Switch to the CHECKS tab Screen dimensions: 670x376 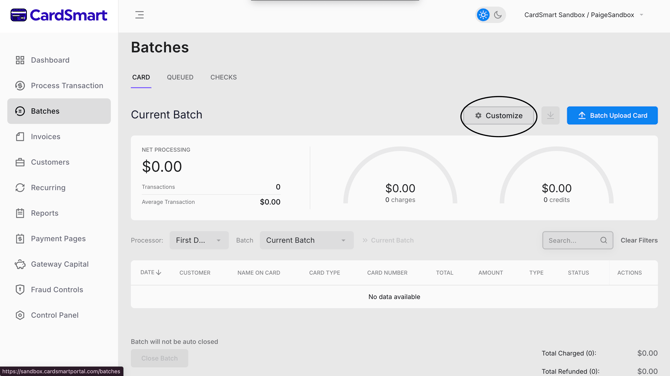click(223, 77)
